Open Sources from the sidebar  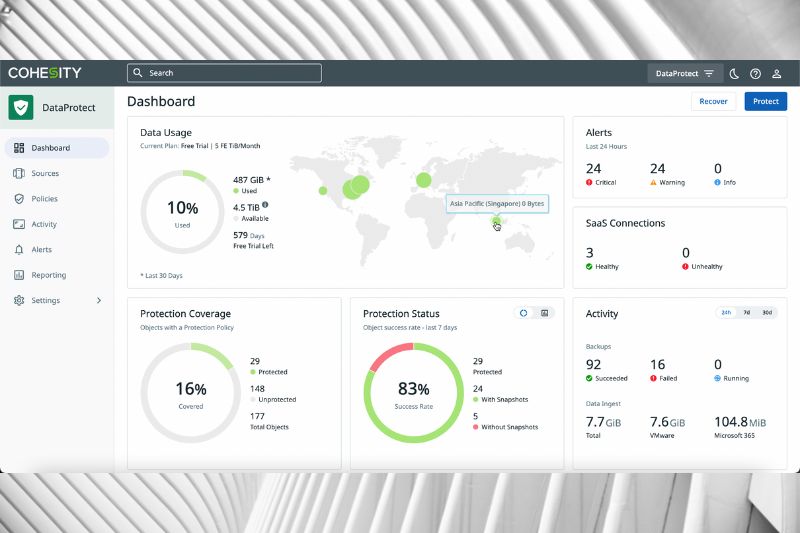click(x=45, y=174)
